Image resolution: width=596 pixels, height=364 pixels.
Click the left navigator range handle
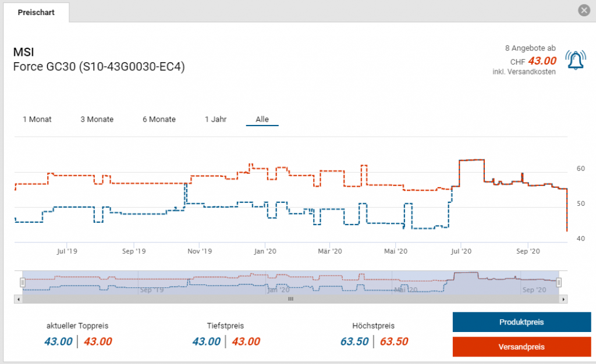click(23, 283)
